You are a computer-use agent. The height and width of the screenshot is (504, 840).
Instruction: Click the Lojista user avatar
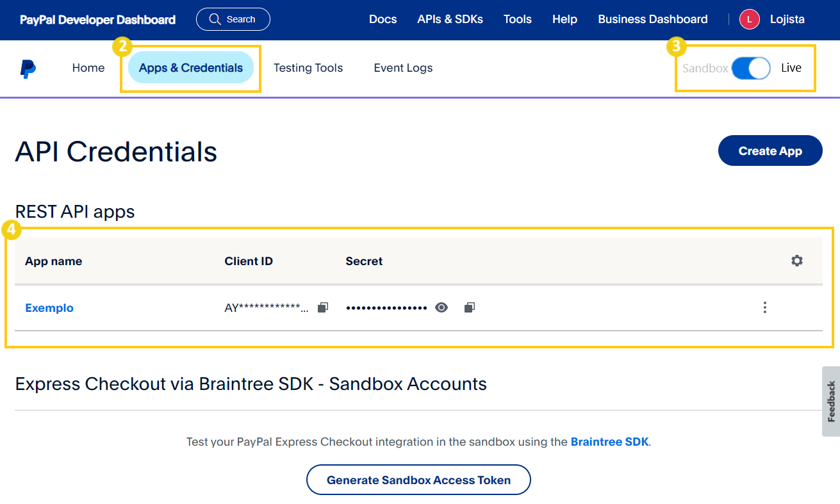(749, 19)
